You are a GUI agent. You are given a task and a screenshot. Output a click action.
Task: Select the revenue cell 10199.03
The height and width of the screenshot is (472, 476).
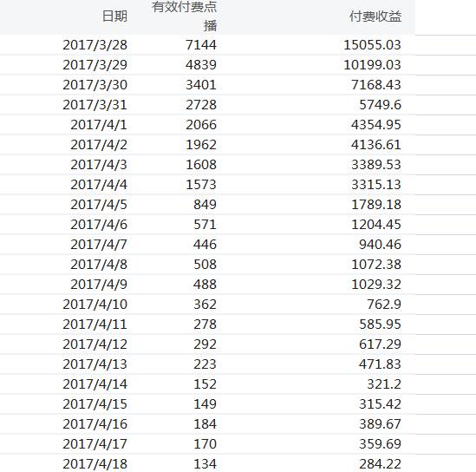click(x=372, y=65)
